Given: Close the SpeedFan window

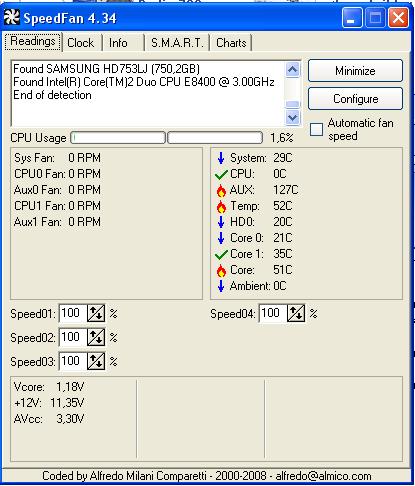Looking at the screenshot, I should tap(398, 17).
